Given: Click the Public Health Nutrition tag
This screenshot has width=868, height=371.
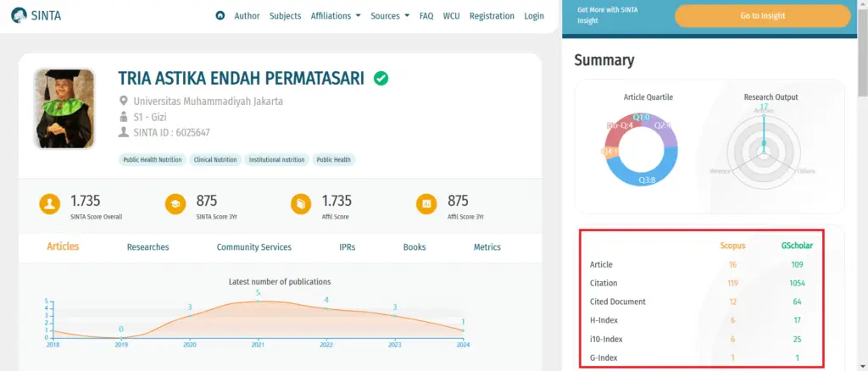Looking at the screenshot, I should [x=153, y=160].
